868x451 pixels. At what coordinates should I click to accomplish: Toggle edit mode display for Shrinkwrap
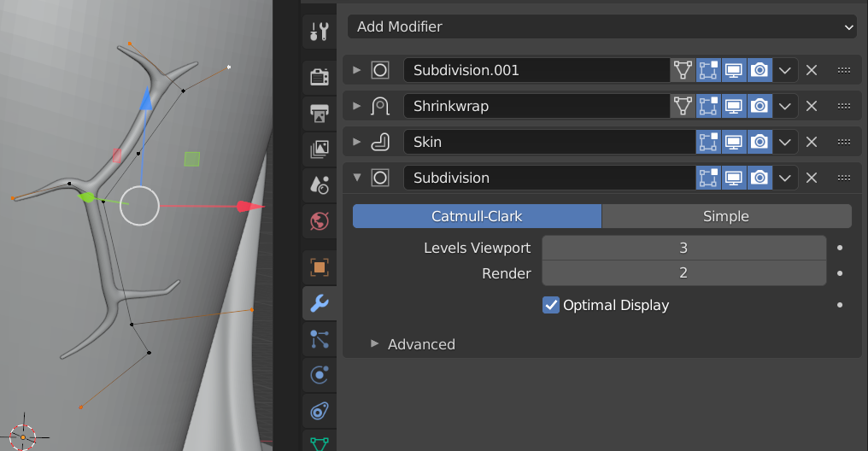coord(708,106)
